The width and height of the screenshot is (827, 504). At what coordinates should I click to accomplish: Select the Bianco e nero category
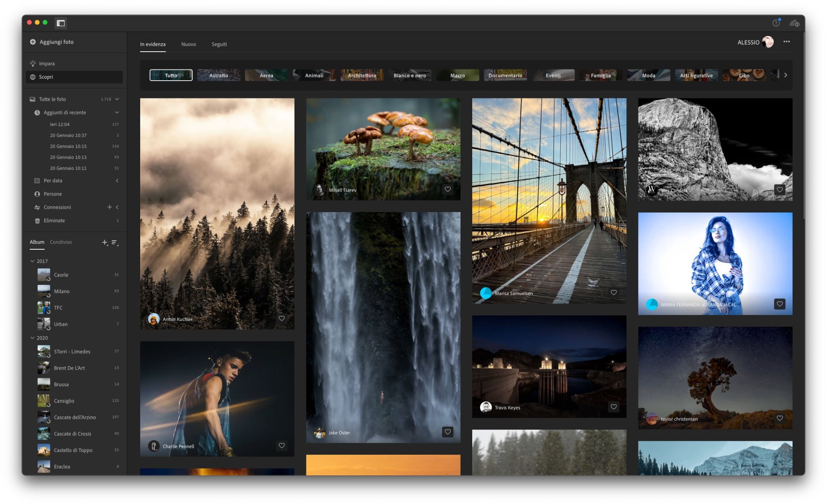point(409,75)
